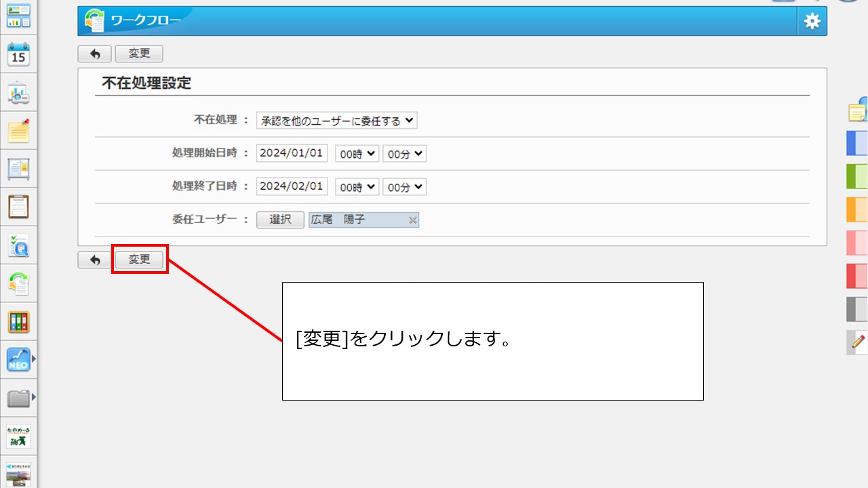Image resolution: width=868 pixels, height=488 pixels.
Task: Open the projector facility reservation icon
Action: [x=18, y=93]
